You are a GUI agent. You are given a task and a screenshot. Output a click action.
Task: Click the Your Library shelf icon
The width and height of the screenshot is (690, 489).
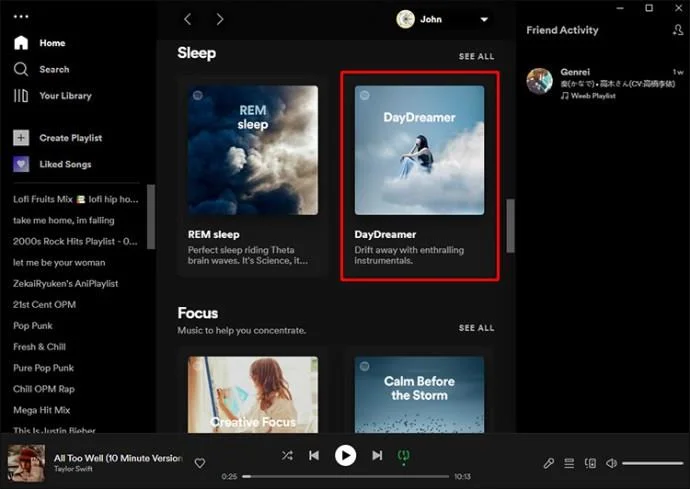[x=21, y=96]
